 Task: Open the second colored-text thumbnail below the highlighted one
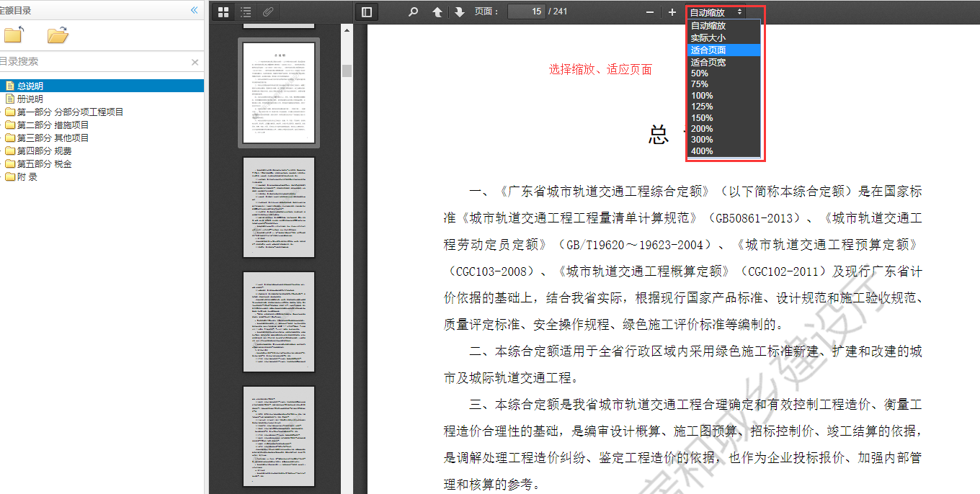(x=279, y=322)
